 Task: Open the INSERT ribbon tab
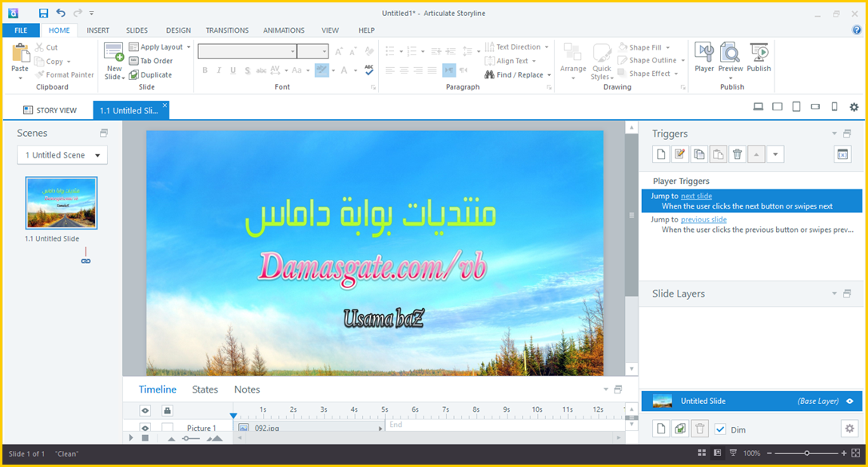click(x=98, y=30)
